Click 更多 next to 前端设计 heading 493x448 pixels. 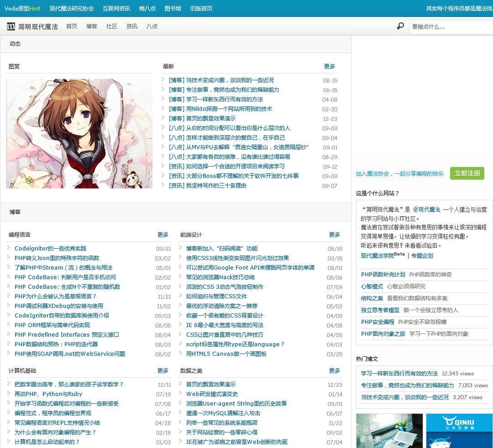335,234
